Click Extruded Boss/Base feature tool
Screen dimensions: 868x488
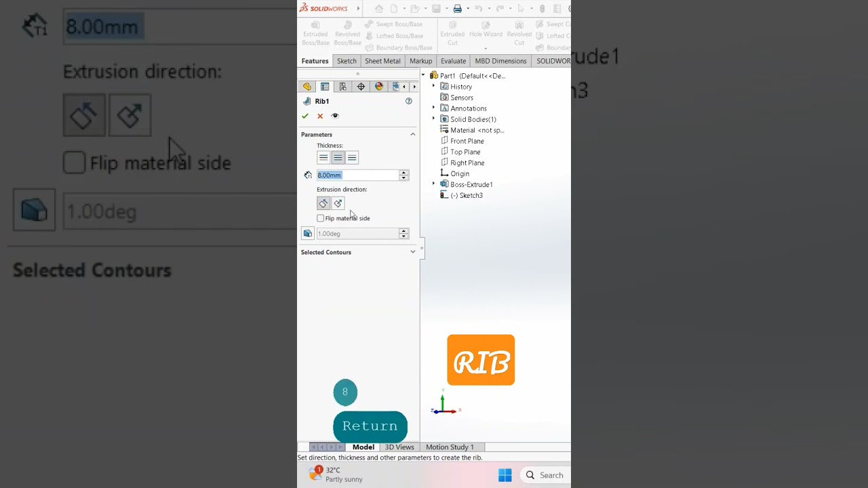tap(315, 34)
